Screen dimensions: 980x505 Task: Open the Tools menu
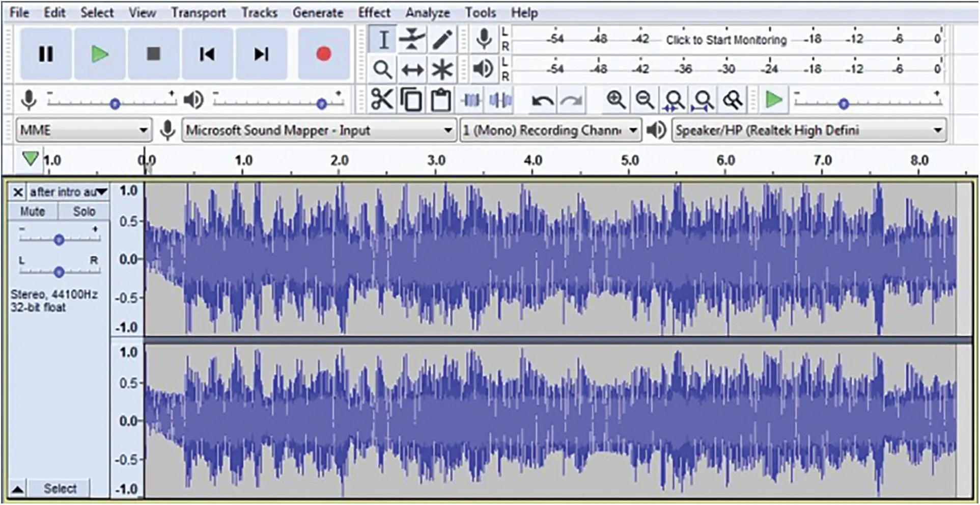coord(480,13)
